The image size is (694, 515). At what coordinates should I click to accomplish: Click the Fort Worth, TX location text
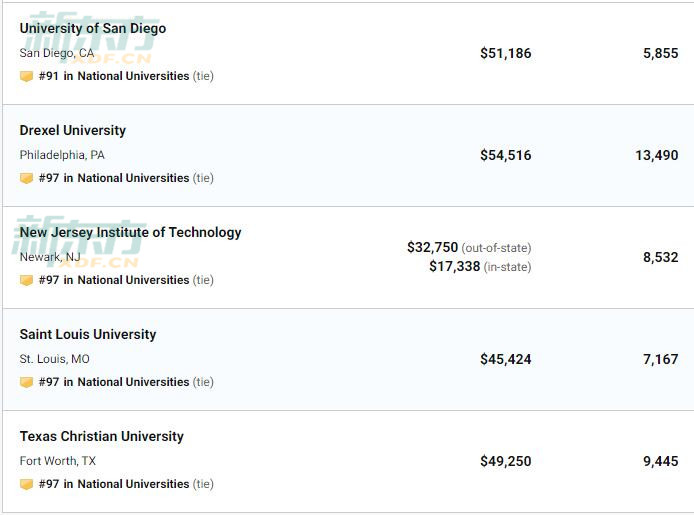pyautogui.click(x=58, y=461)
